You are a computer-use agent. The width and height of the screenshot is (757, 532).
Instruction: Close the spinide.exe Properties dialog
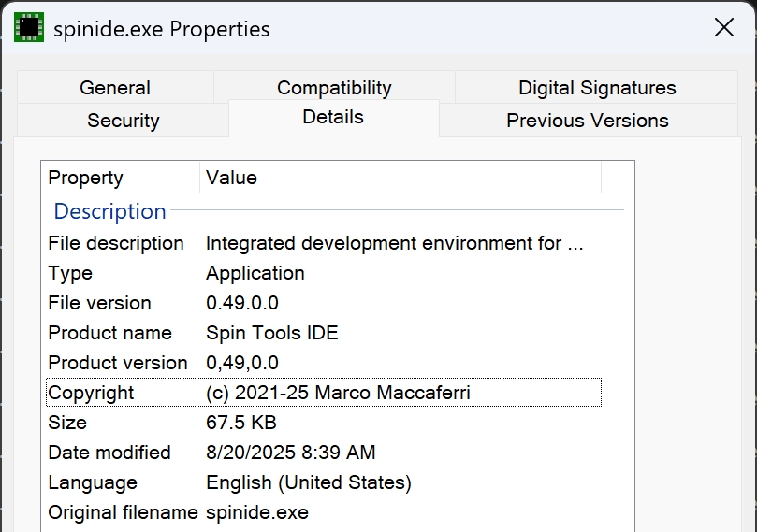[723, 27]
